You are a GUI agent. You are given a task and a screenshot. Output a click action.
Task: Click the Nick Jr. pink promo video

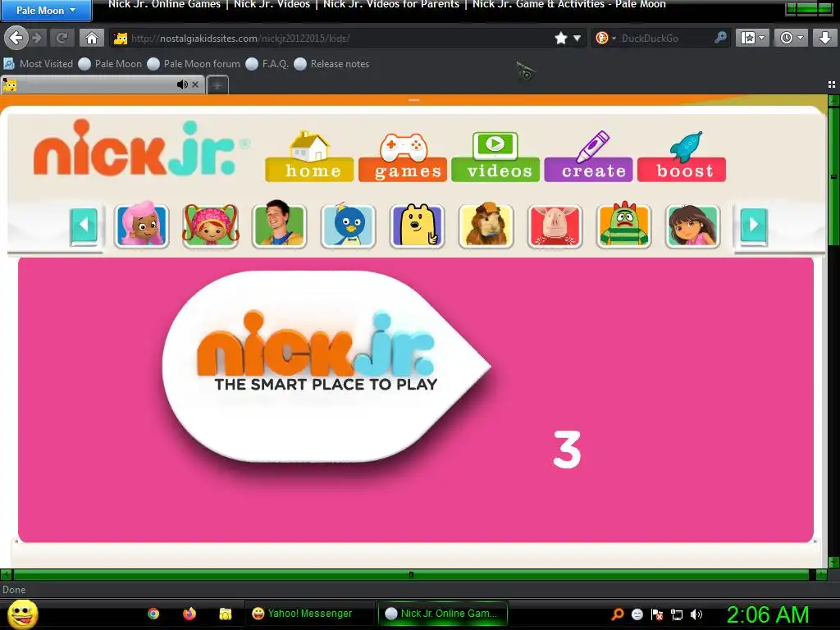point(416,399)
